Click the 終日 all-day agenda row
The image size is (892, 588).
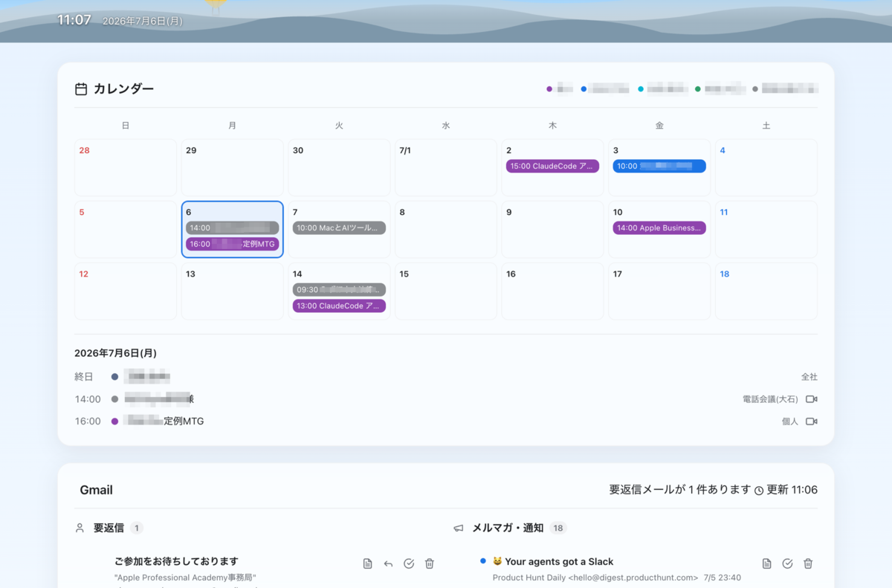pos(446,377)
